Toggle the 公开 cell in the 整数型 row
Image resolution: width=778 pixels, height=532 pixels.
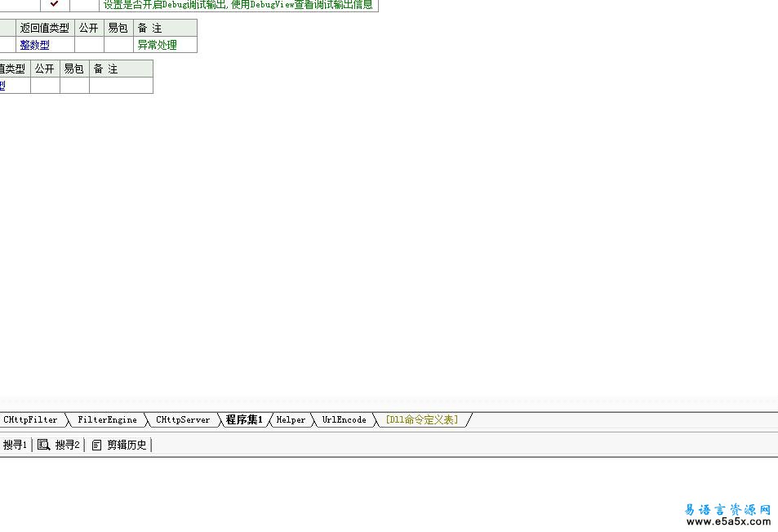[89, 45]
